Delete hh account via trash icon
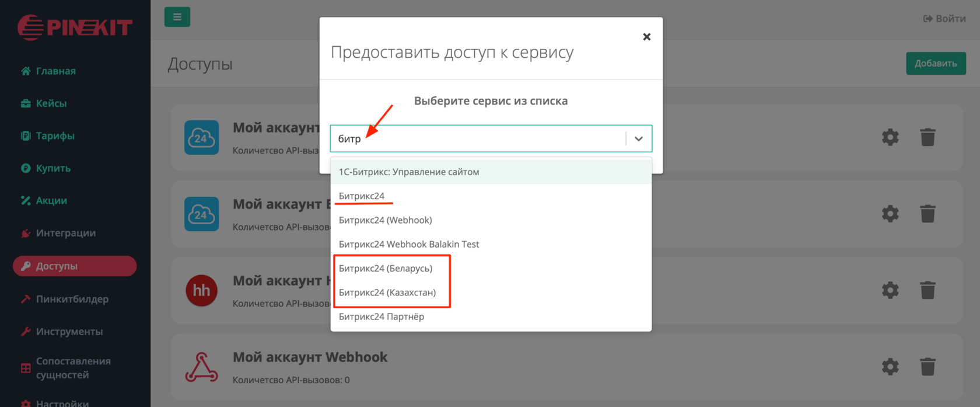 (x=928, y=290)
